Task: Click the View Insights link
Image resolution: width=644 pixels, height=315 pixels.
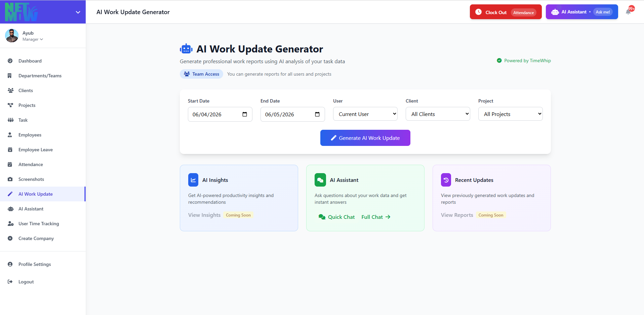Action: click(x=204, y=215)
